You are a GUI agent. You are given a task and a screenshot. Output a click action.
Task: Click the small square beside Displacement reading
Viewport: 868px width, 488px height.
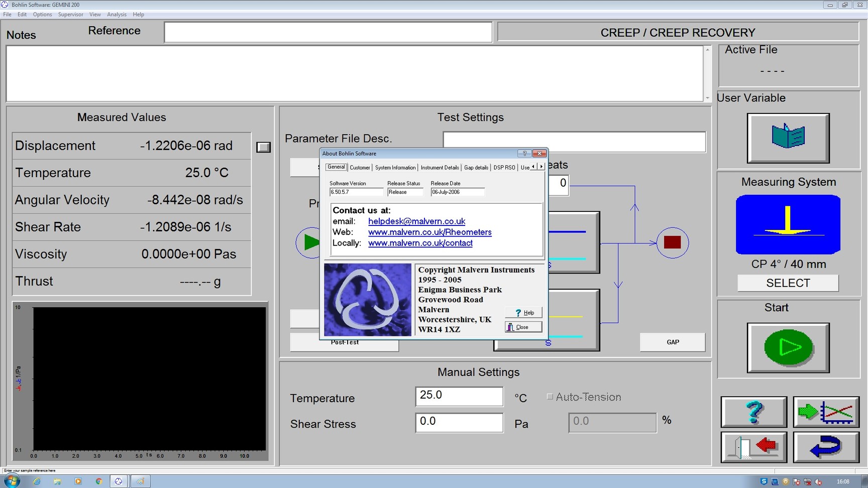(x=263, y=147)
